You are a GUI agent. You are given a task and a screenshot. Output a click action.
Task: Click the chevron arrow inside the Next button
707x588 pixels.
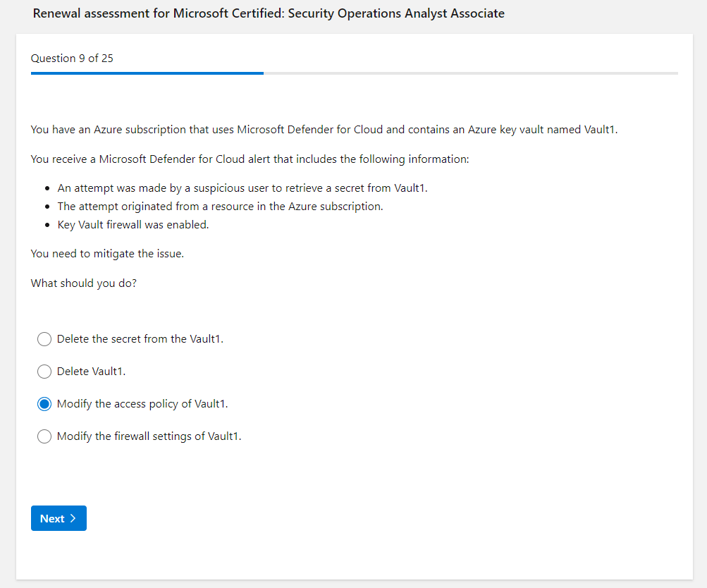tap(73, 519)
